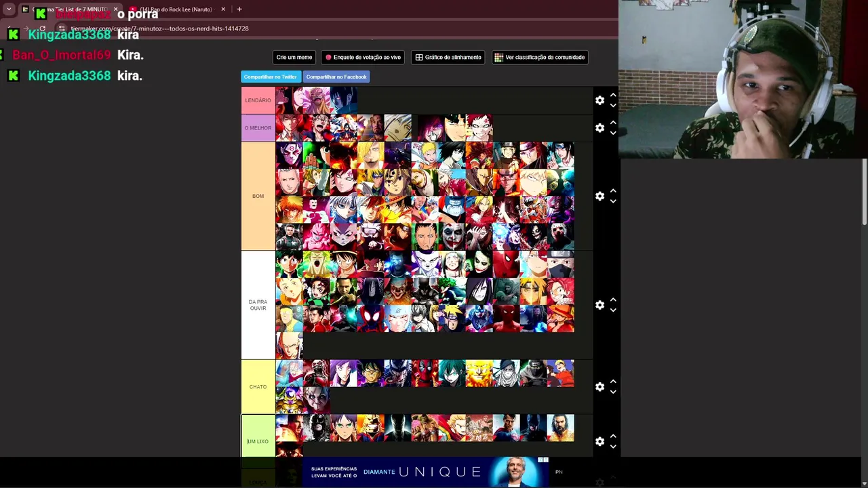Move CHATO tier row up
Image resolution: width=868 pixels, height=488 pixels.
coord(613,382)
